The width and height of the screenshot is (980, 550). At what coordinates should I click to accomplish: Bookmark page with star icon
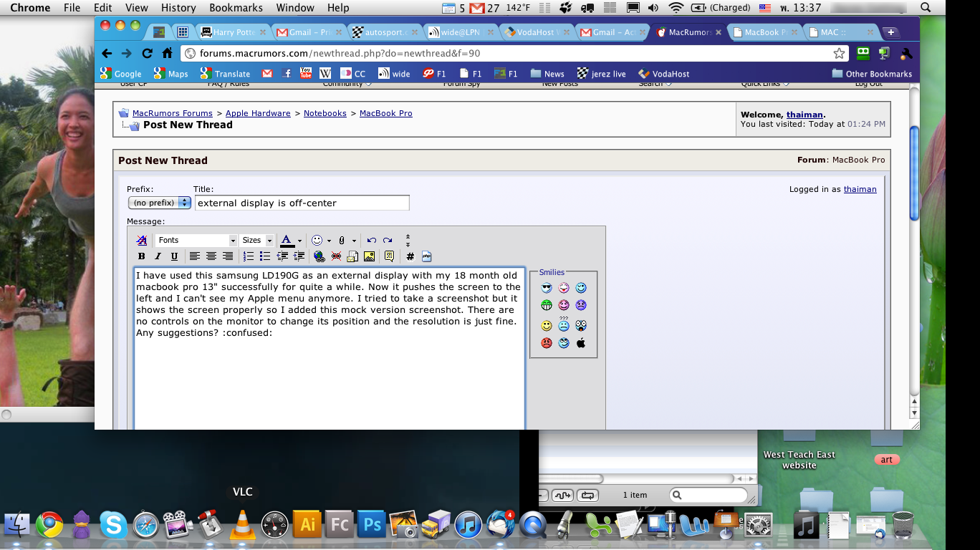[x=839, y=53]
